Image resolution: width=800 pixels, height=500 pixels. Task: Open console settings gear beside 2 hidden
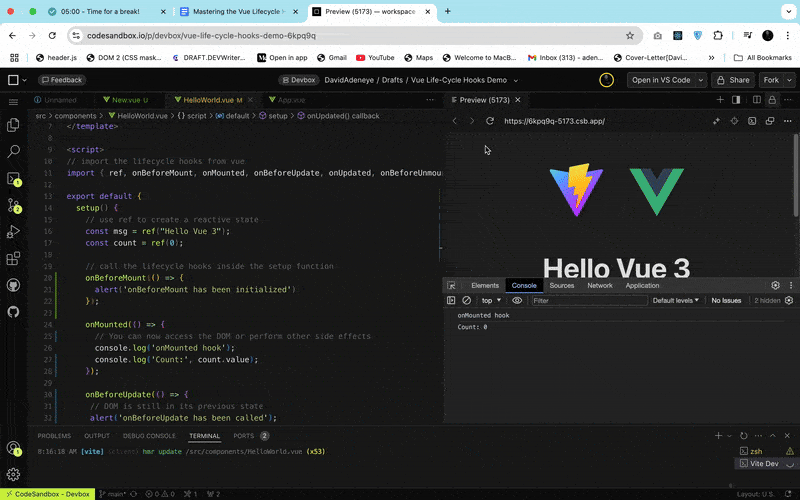click(x=789, y=301)
